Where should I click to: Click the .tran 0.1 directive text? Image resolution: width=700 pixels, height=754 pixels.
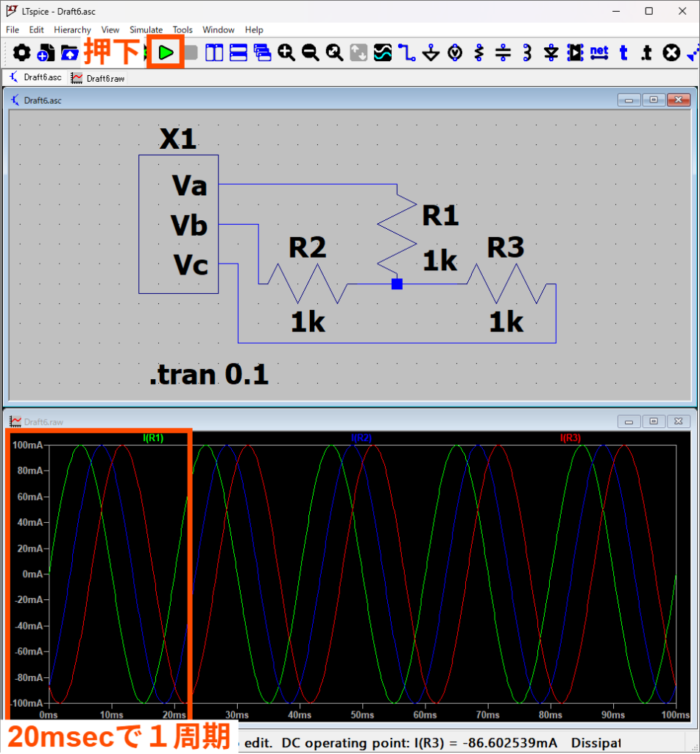tap(209, 376)
